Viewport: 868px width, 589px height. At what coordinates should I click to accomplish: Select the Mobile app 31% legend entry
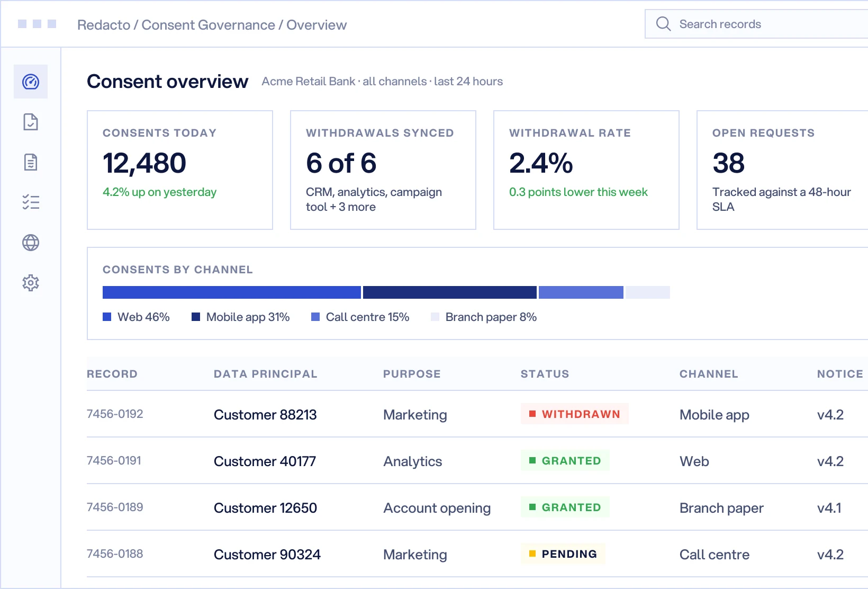[241, 317]
